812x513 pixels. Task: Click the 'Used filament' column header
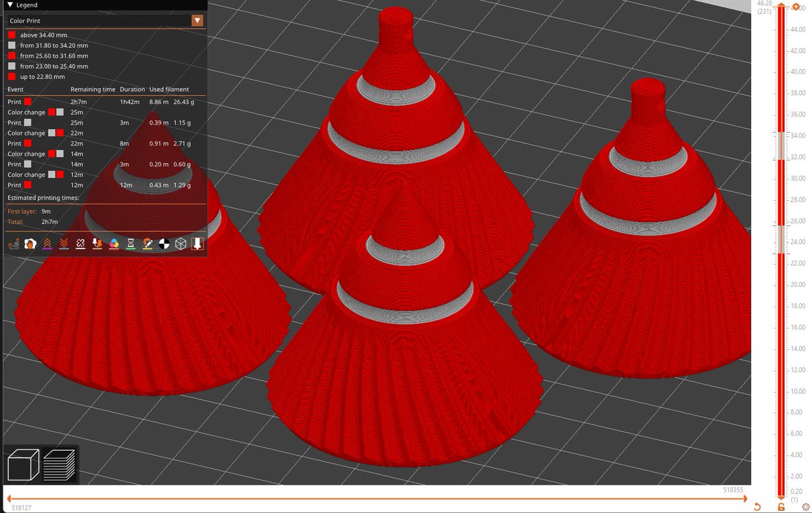click(x=169, y=89)
